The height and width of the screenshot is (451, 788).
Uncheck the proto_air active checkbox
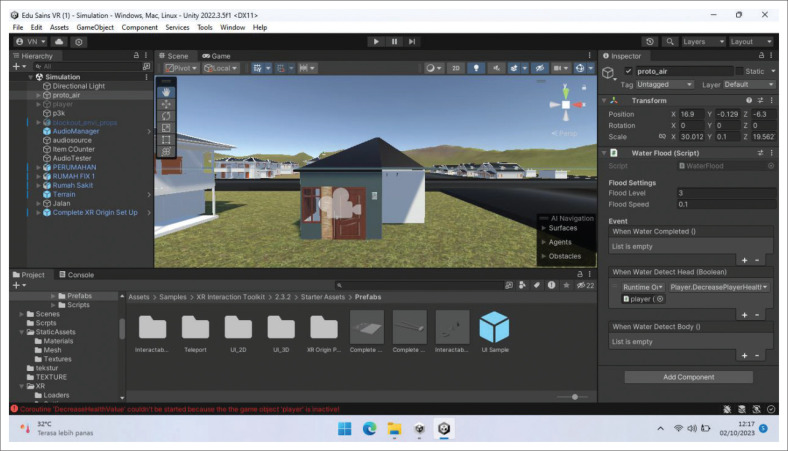coord(628,71)
